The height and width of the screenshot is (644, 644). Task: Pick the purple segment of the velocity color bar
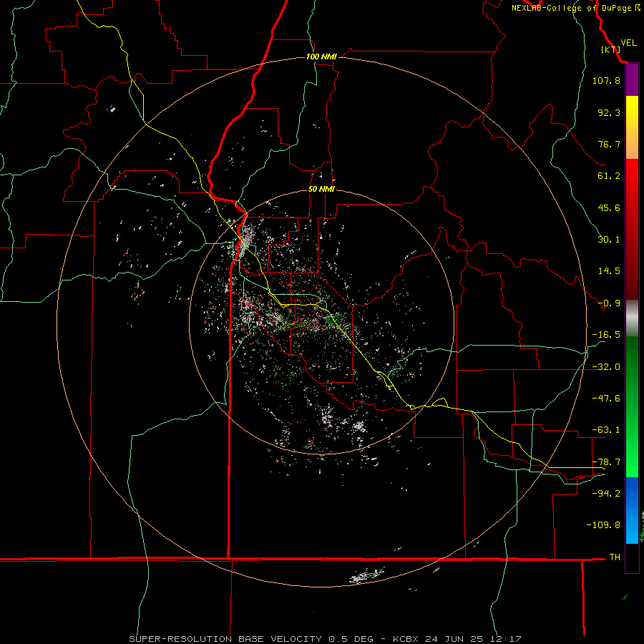(x=632, y=80)
